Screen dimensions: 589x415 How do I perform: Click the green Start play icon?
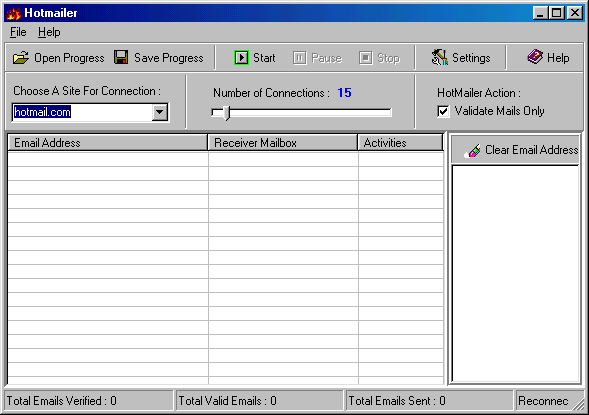click(241, 58)
